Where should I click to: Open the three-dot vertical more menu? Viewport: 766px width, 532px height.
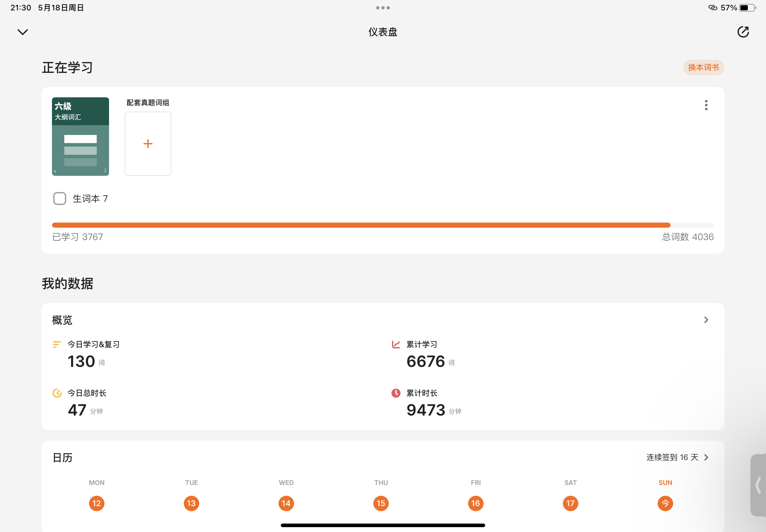click(706, 105)
